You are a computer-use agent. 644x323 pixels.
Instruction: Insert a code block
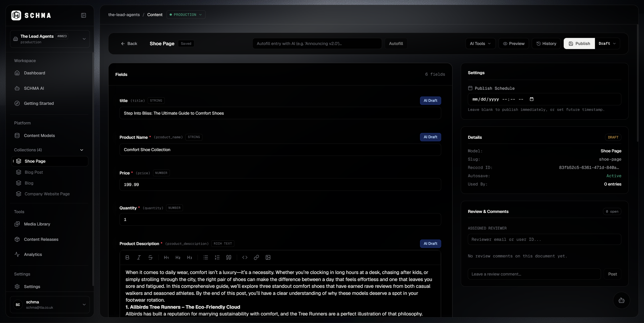(245, 257)
